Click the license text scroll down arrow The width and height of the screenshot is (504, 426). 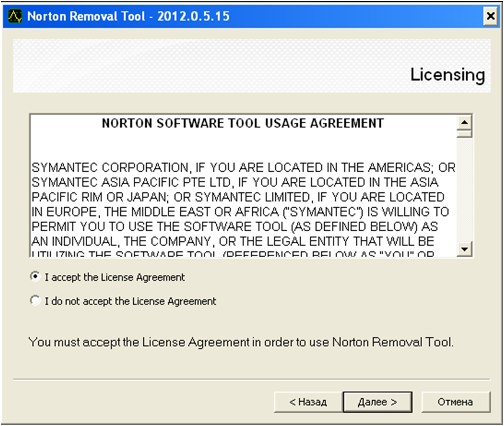[x=464, y=249]
